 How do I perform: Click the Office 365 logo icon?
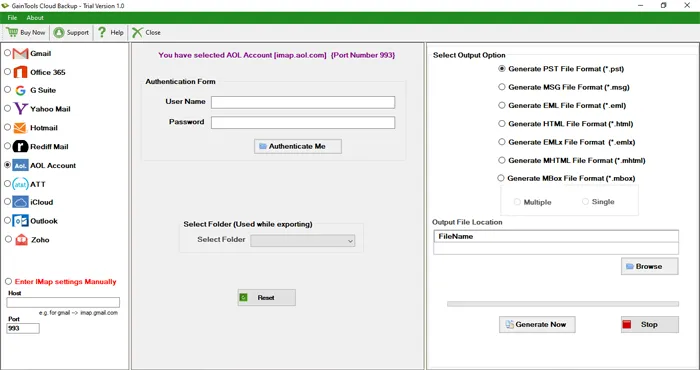tap(21, 72)
